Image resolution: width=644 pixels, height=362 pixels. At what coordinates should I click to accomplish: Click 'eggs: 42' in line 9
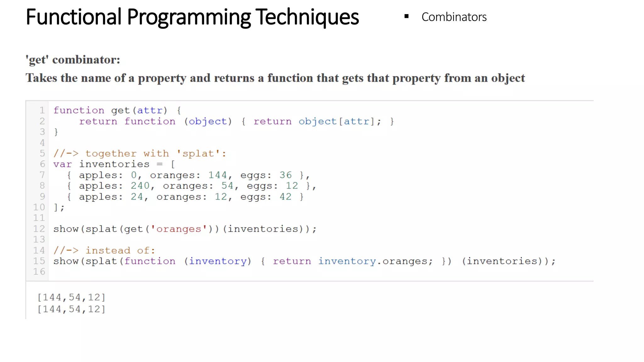click(266, 197)
